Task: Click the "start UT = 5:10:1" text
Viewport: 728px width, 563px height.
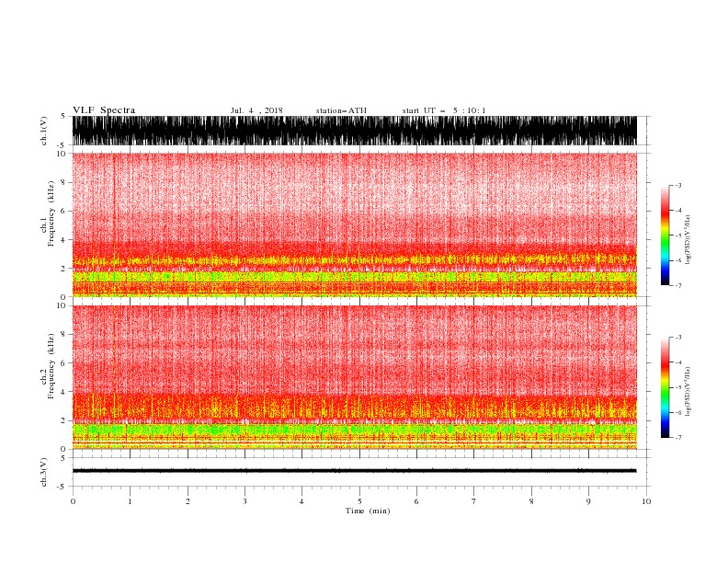Action: [x=444, y=110]
